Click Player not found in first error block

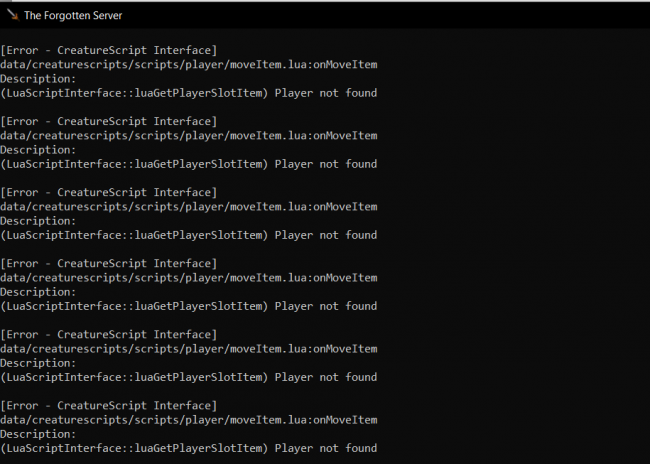click(326, 93)
